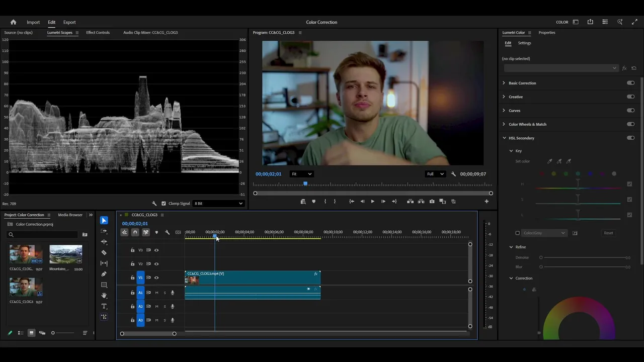Pick the Type tool
The width and height of the screenshot is (644, 362).
pyautogui.click(x=104, y=306)
